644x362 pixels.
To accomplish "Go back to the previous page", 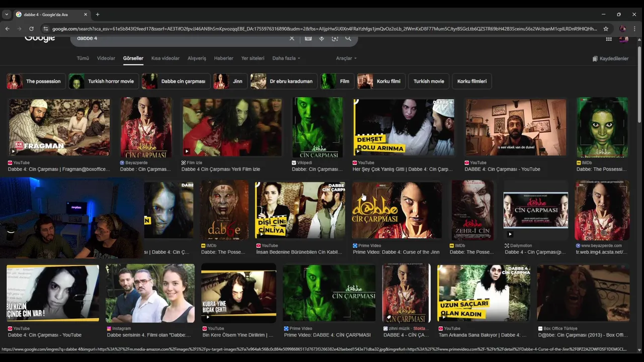I will tap(7, 29).
